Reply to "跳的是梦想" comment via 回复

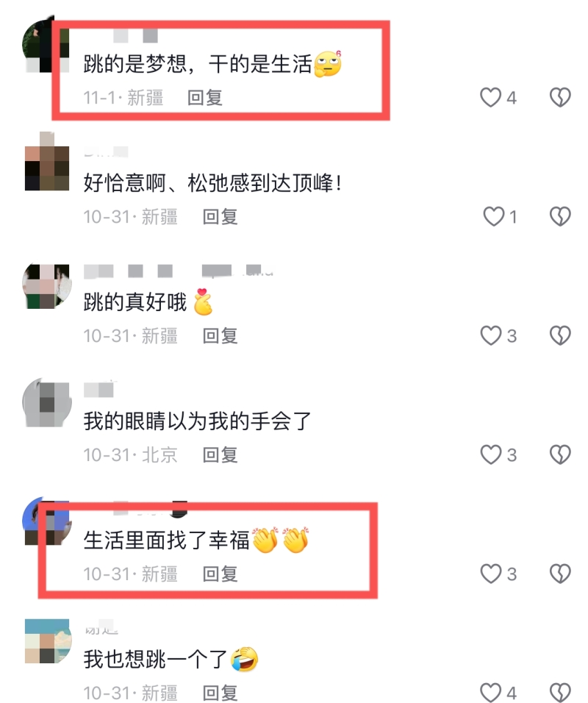coord(205,98)
